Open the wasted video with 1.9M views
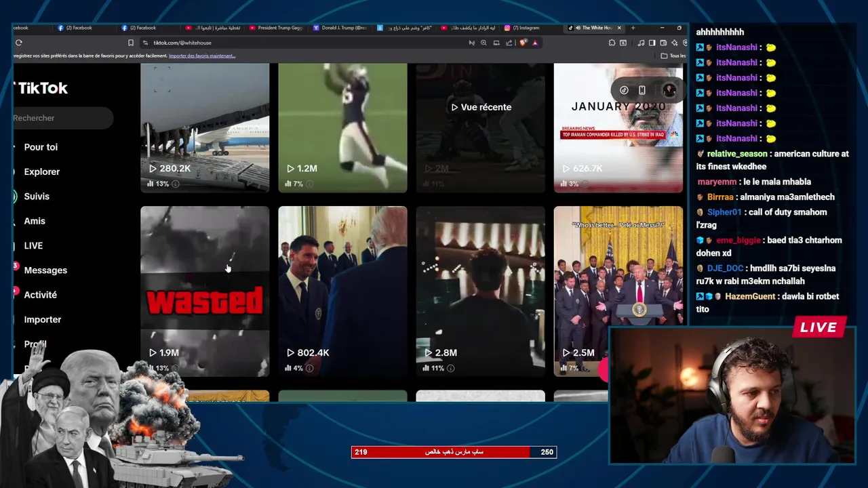Screen dimensions: 868x488 [205, 291]
